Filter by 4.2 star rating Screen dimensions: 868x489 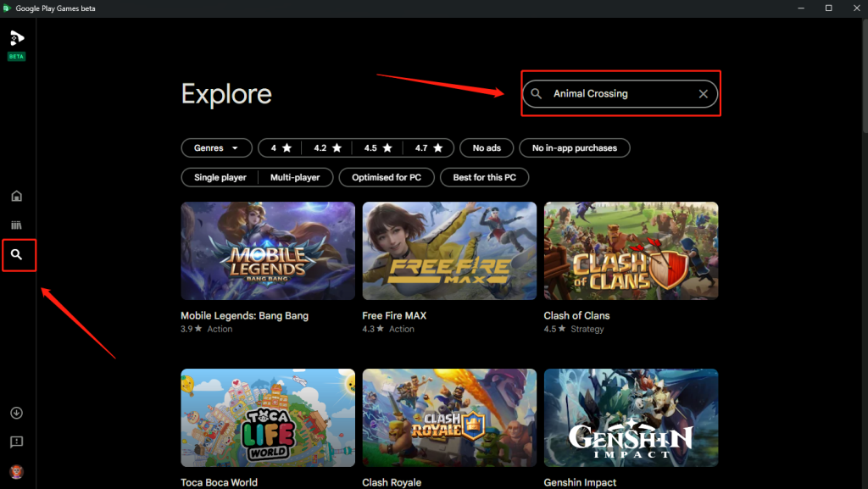328,147
